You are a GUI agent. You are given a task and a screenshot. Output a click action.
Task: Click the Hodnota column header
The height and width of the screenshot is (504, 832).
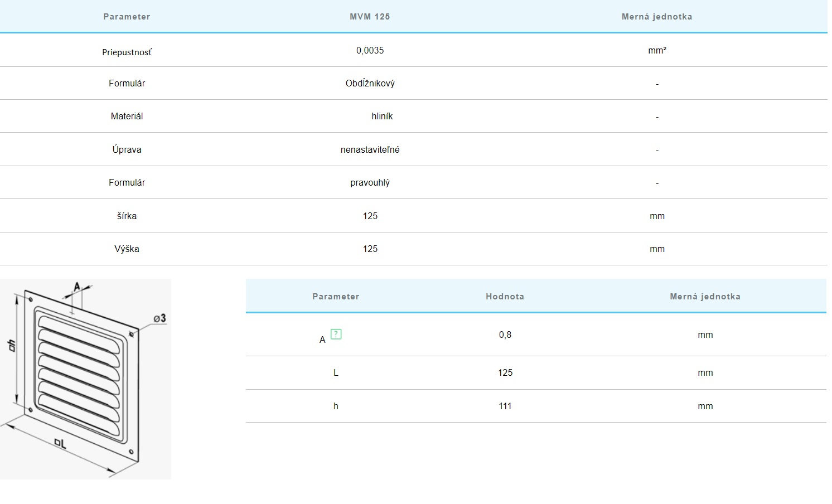click(x=505, y=297)
